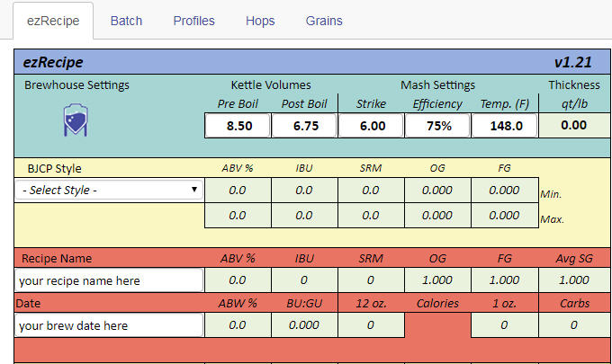The image size is (612, 364).
Task: Open the Grains tab
Action: [324, 21]
